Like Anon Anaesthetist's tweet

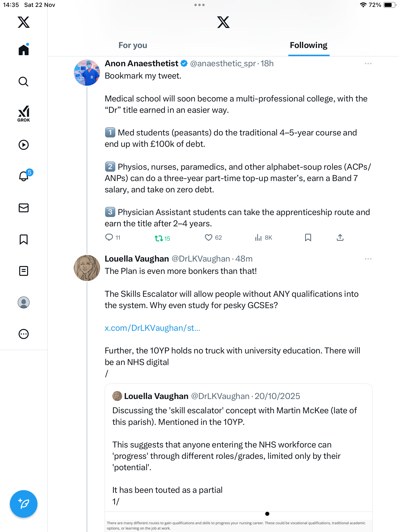(x=209, y=238)
